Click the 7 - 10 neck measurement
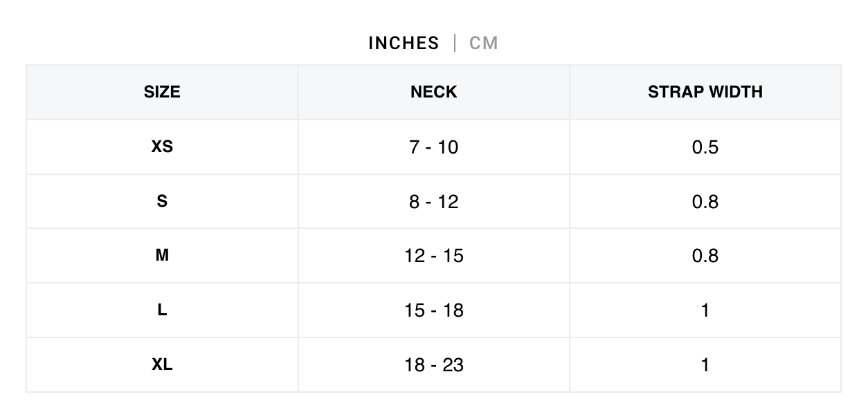The height and width of the screenshot is (419, 868). click(434, 147)
